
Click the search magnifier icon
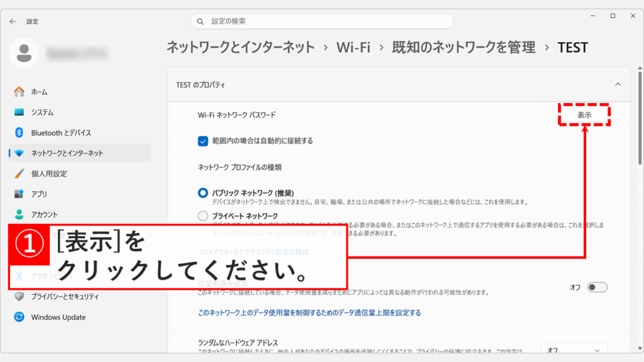click(x=201, y=21)
